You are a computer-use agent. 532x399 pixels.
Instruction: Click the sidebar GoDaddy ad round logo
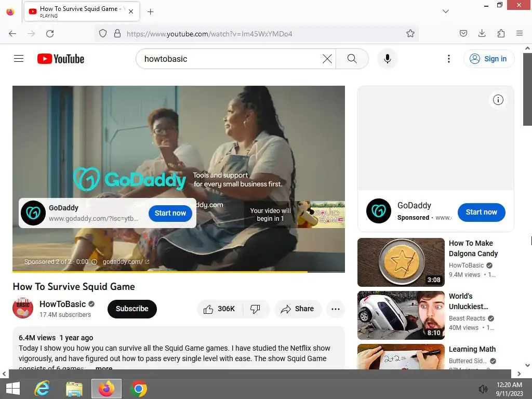click(x=379, y=211)
